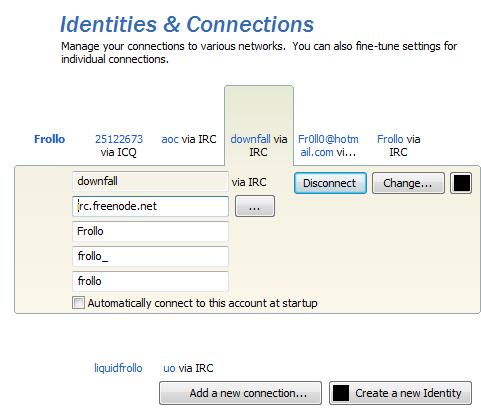The height and width of the screenshot is (419, 481).
Task: Click the 'via IRC' label next to downfall
Action: point(249,182)
